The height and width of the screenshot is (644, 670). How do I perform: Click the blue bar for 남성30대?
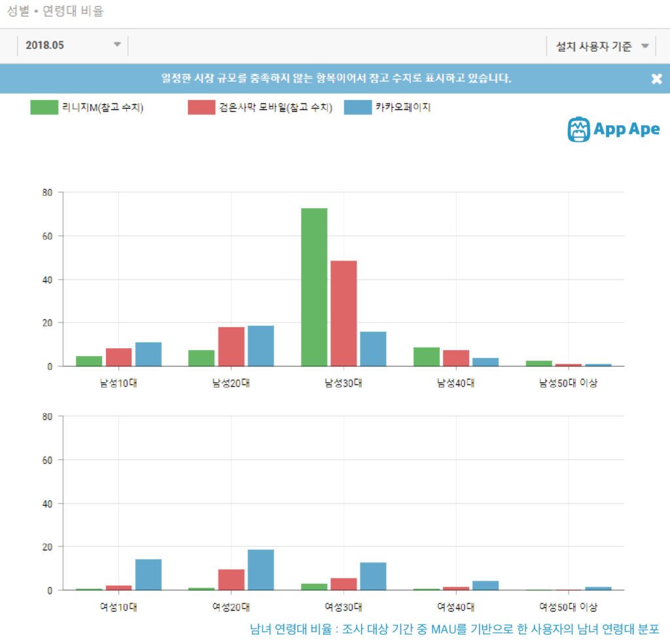pyautogui.click(x=373, y=349)
